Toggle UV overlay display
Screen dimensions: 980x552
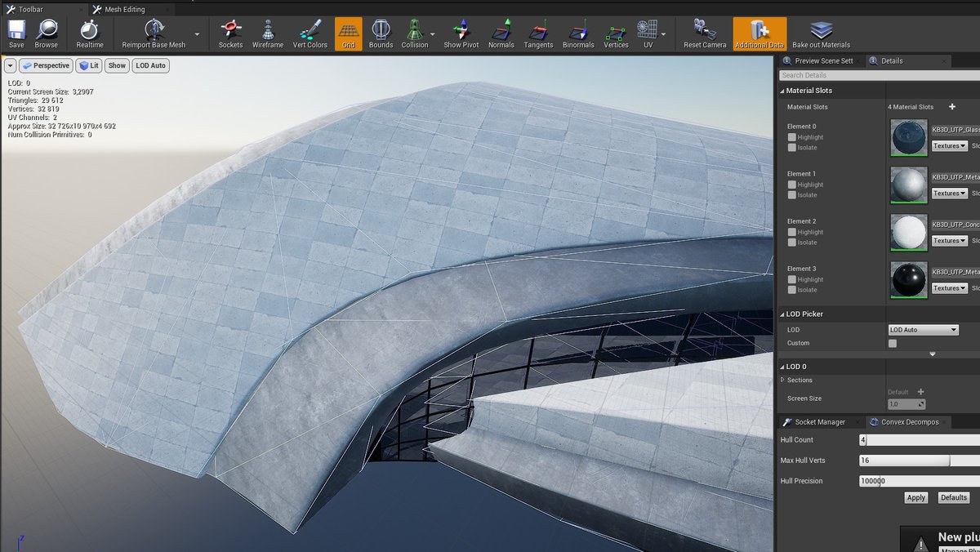point(648,33)
